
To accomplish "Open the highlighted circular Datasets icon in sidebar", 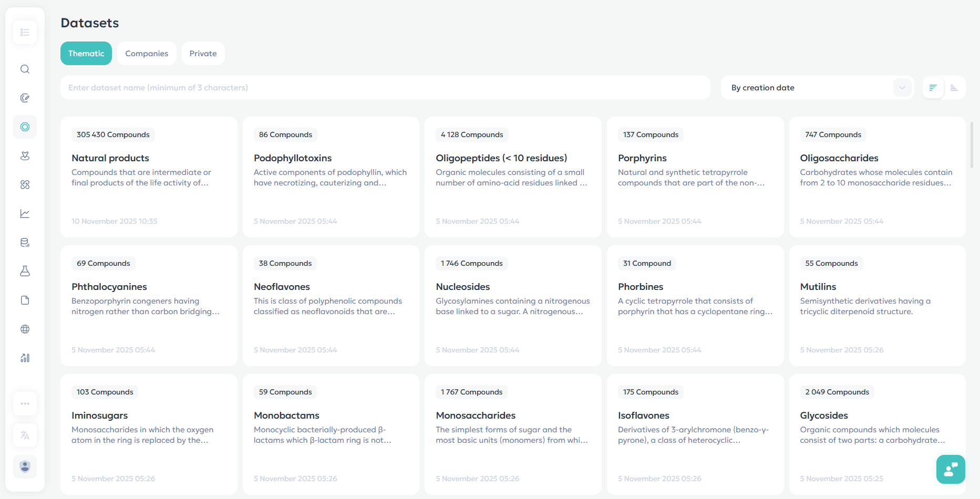I will pyautogui.click(x=25, y=127).
